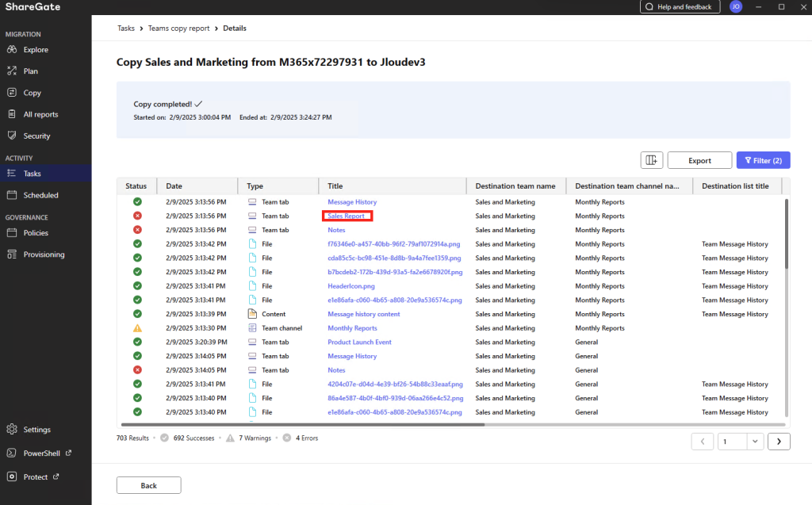Open 86a4e587-4b0f png file link

pos(395,398)
